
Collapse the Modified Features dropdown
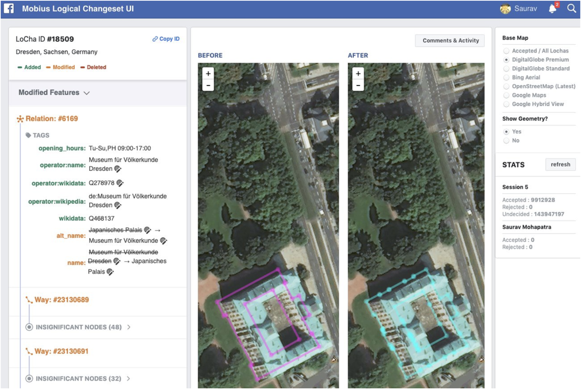click(x=87, y=93)
